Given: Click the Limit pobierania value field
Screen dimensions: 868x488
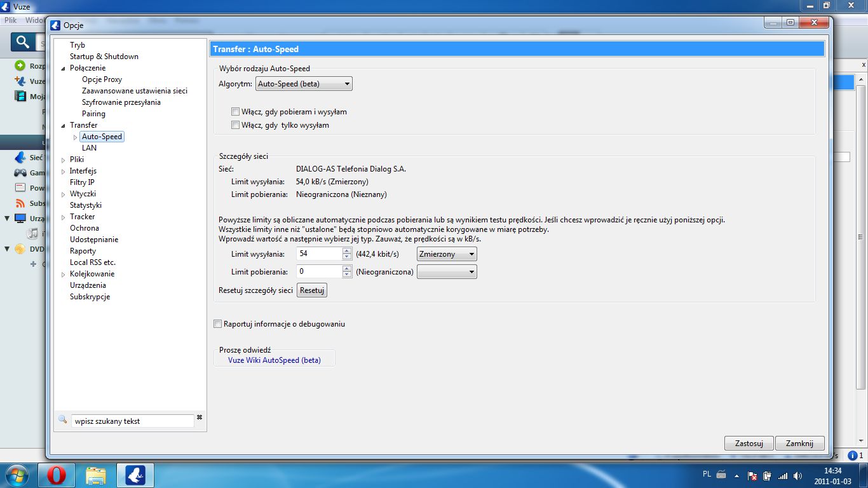Looking at the screenshot, I should point(320,271).
